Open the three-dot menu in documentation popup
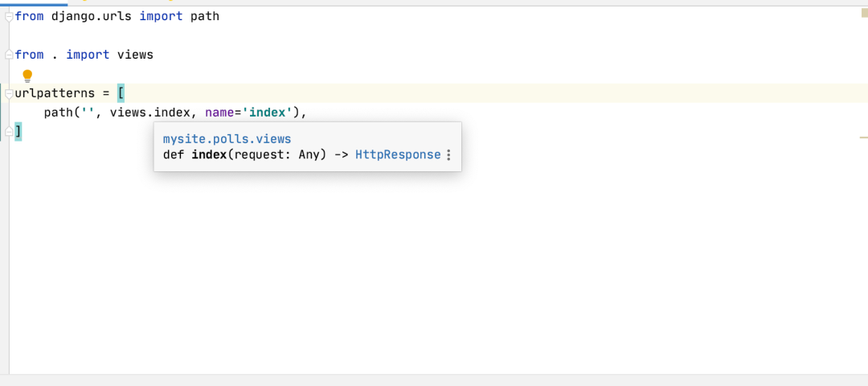 click(x=448, y=155)
